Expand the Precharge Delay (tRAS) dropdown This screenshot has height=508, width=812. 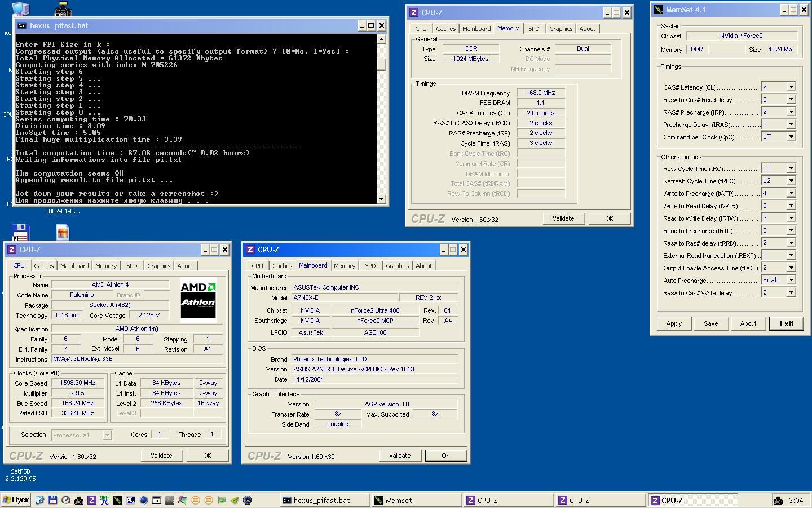click(791, 124)
